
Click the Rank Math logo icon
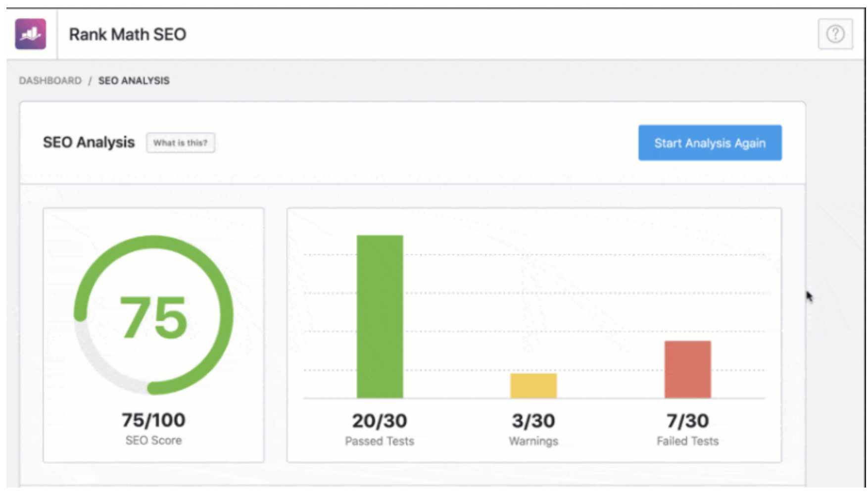30,34
